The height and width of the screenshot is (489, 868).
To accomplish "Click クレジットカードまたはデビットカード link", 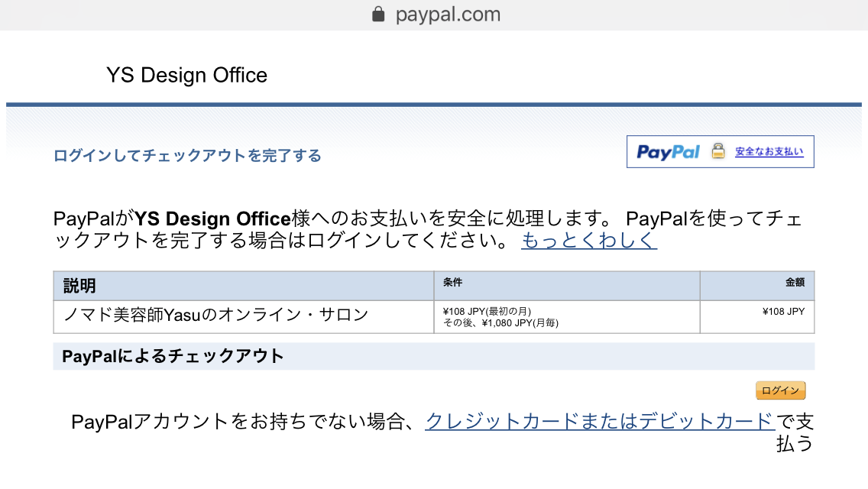I will [600, 422].
